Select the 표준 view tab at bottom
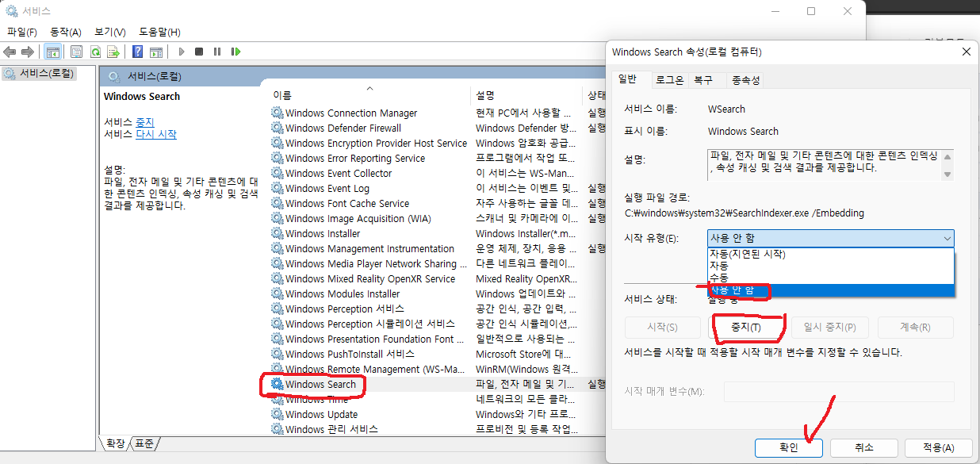980x464 pixels. [144, 443]
